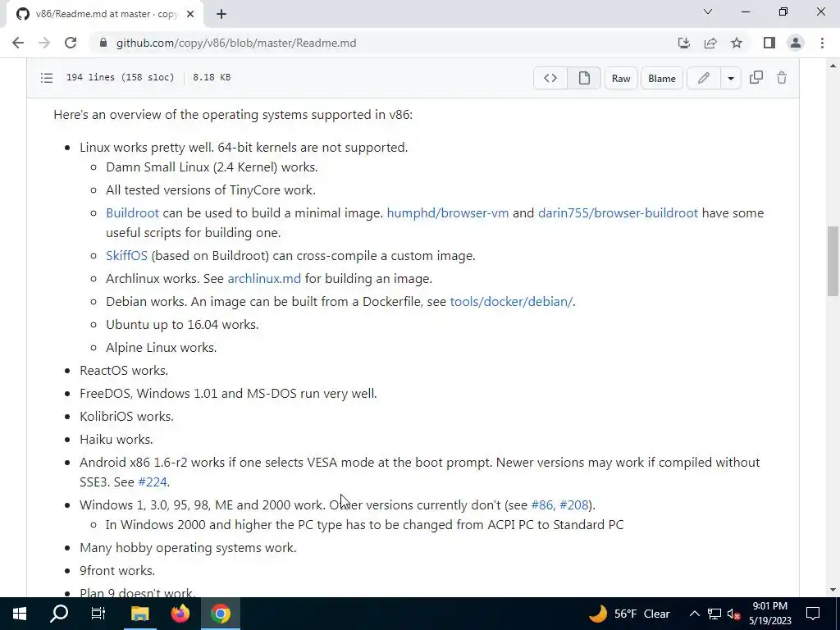Close the v86/Readme.md tab
Image resolution: width=840 pixels, height=630 pixels.
pos(190,14)
